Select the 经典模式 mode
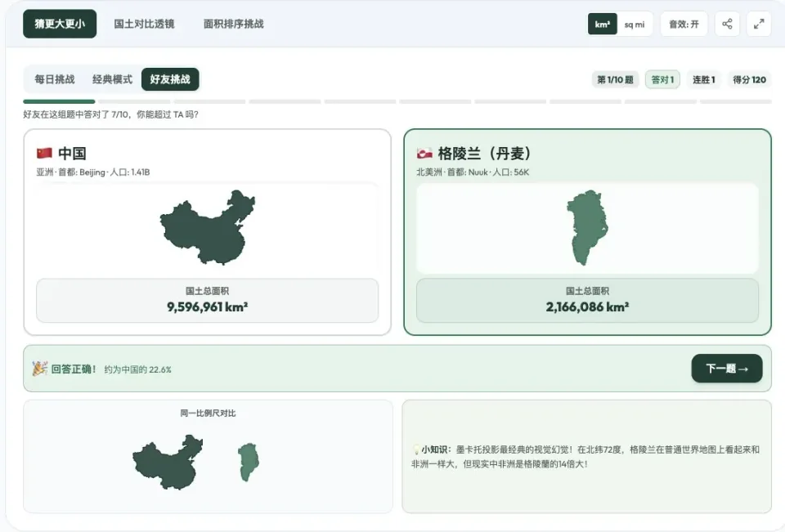 pos(112,79)
